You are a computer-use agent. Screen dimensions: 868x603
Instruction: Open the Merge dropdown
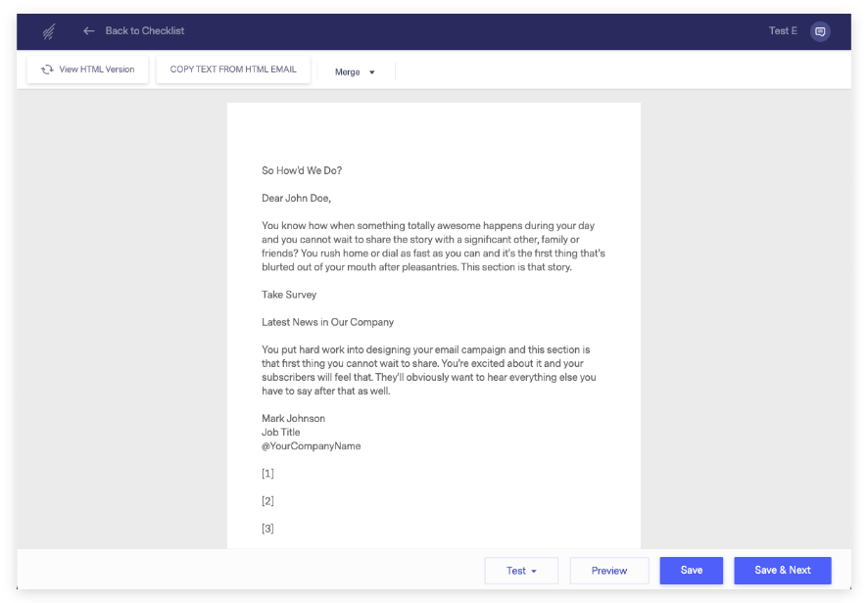(x=356, y=71)
